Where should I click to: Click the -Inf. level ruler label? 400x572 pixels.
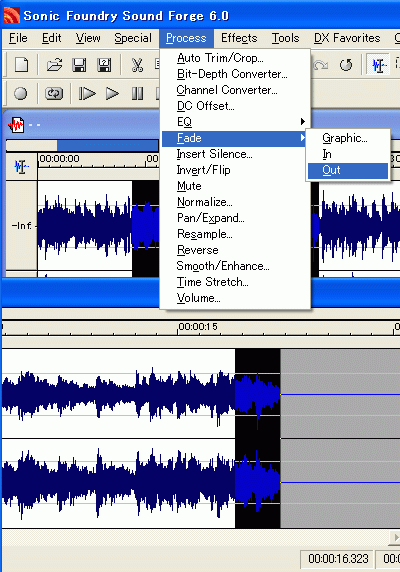[22, 226]
